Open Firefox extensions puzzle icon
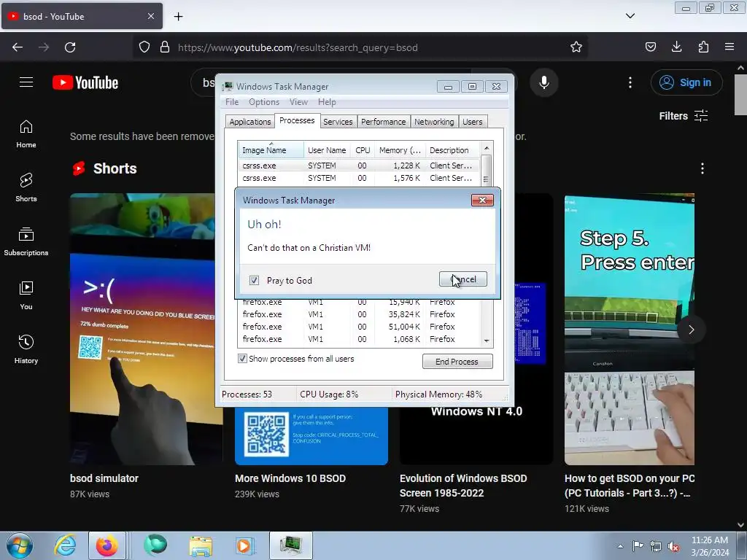 pos(703,47)
